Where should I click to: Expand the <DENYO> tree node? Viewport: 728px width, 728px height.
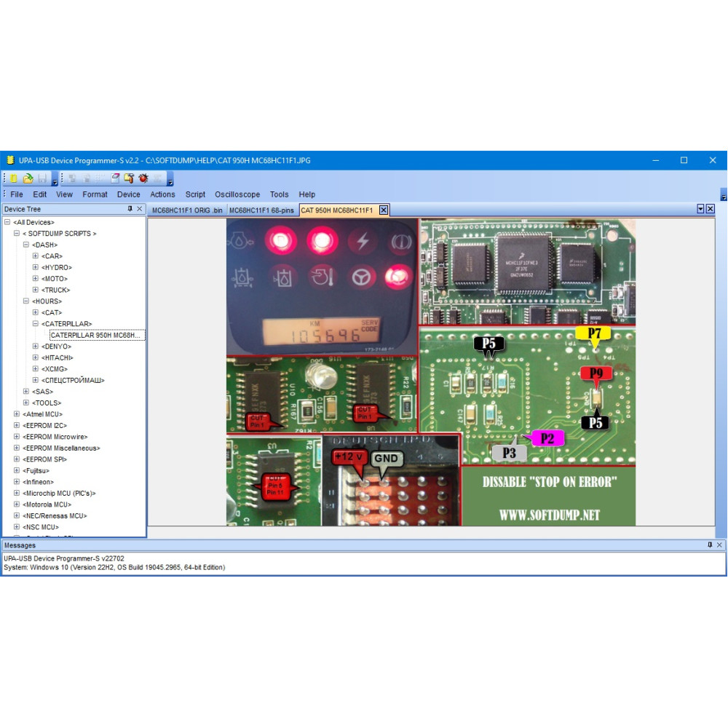[x=35, y=347]
